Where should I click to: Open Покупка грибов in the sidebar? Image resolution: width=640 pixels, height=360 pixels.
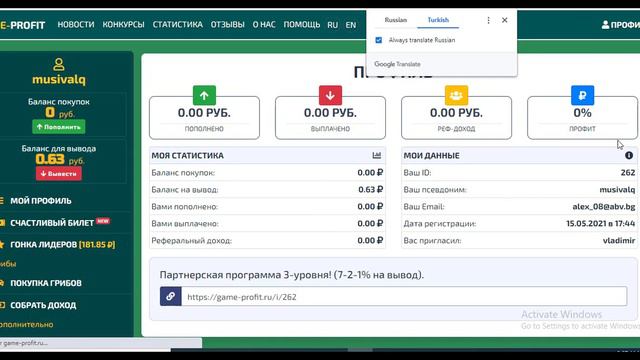[46, 283]
